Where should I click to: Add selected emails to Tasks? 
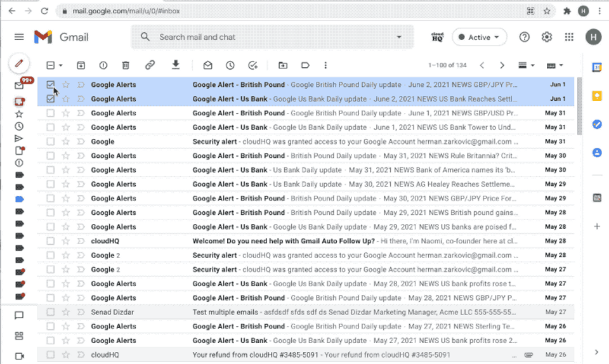(253, 65)
